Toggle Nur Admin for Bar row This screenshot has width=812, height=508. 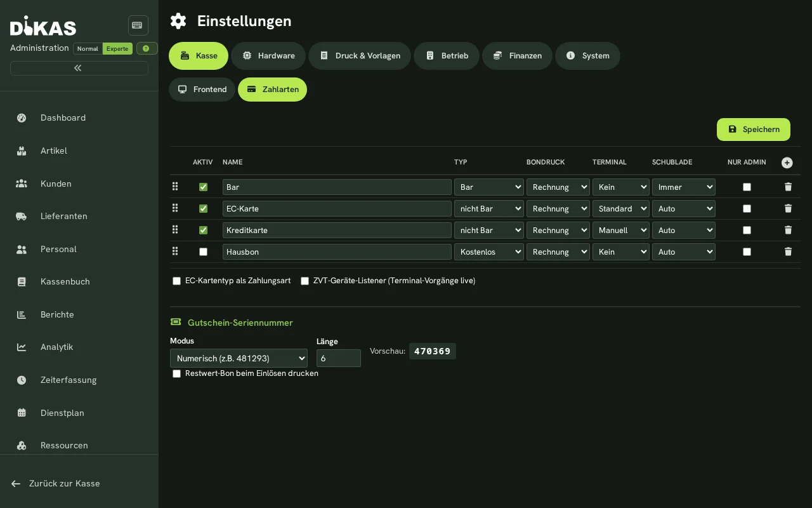pos(747,187)
